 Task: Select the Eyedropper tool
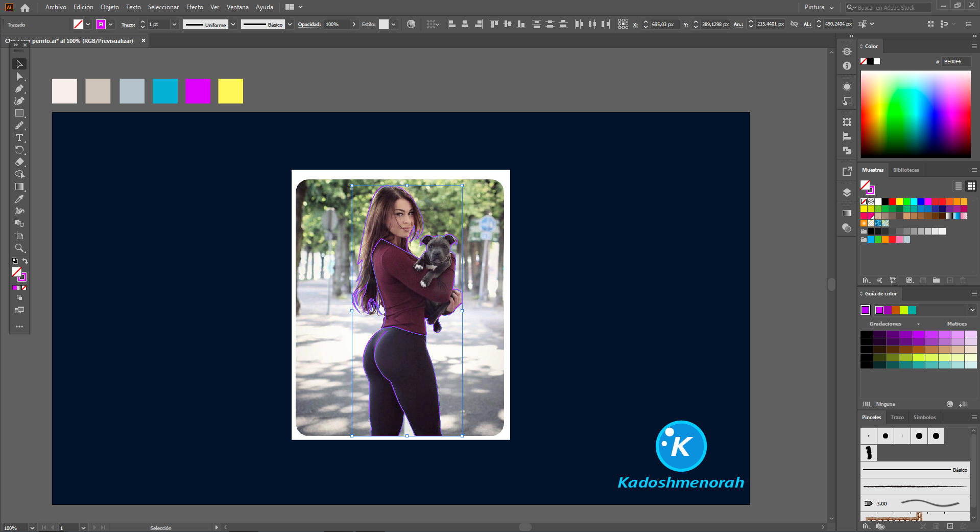tap(19, 199)
